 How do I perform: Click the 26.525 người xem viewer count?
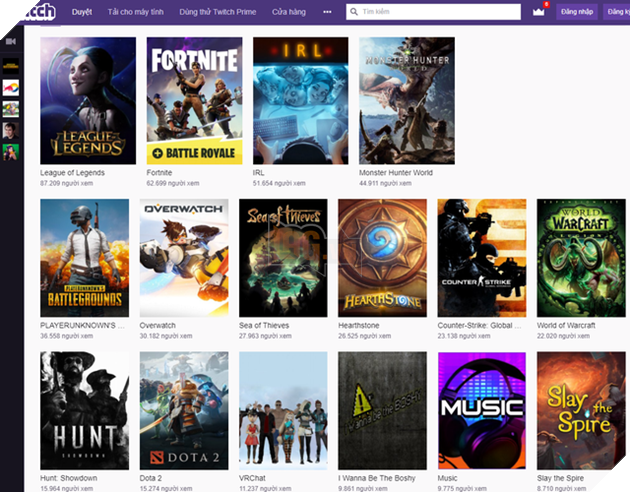(x=364, y=336)
